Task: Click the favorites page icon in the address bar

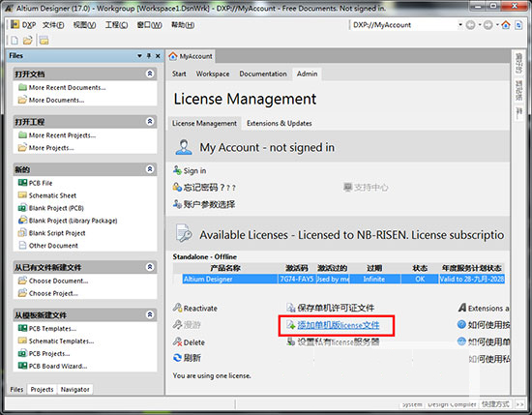Action: (x=518, y=25)
